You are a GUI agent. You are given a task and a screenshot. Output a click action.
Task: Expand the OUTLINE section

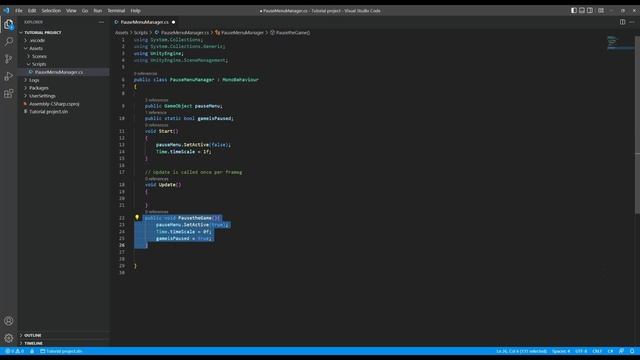64,335
